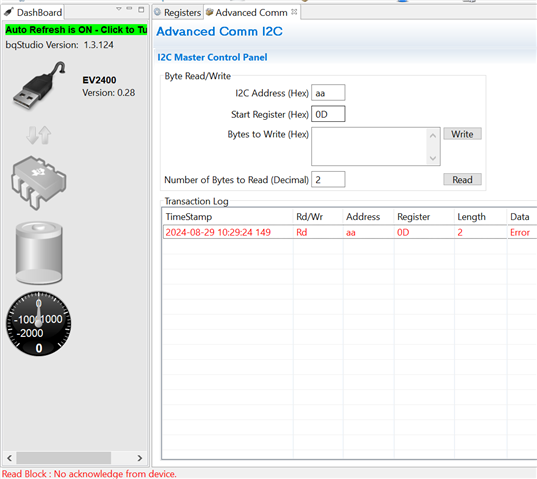Screen dimensions: 537x479
Task: Click the Data column header
Action: click(x=522, y=217)
